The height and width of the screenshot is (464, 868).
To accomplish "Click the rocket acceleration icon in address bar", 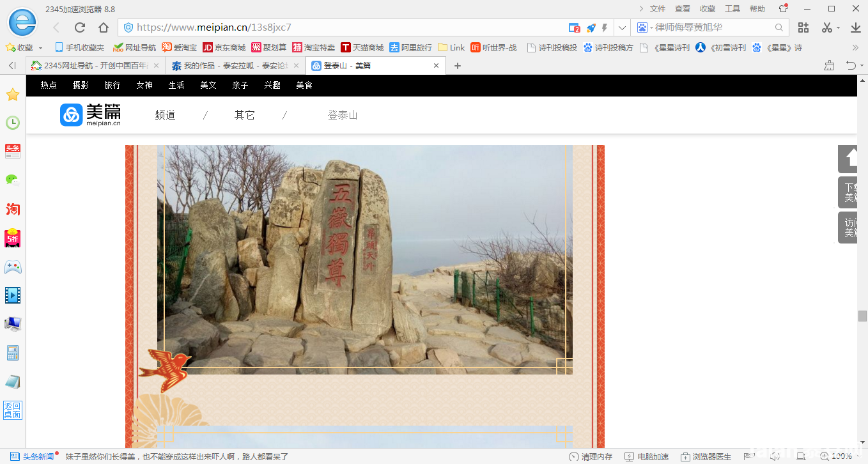I will pyautogui.click(x=591, y=27).
